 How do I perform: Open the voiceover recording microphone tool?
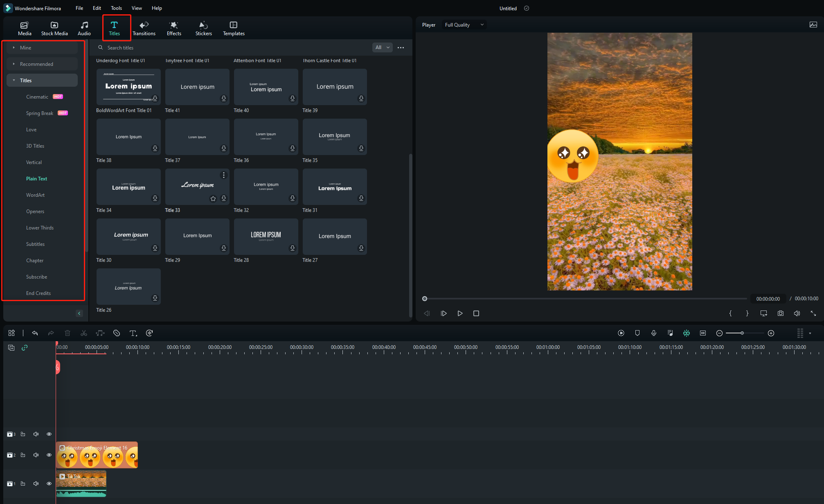654,333
